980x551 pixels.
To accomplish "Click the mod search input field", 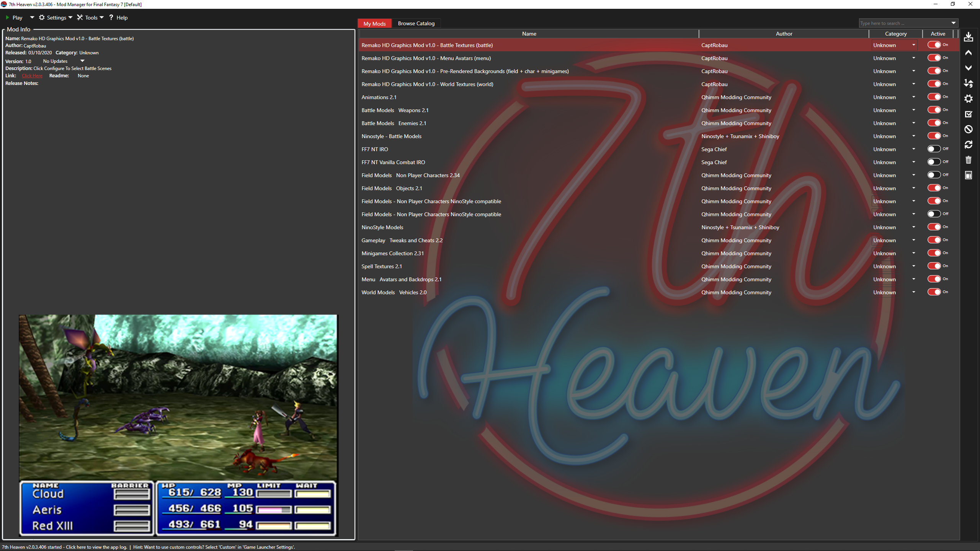I will [x=904, y=23].
